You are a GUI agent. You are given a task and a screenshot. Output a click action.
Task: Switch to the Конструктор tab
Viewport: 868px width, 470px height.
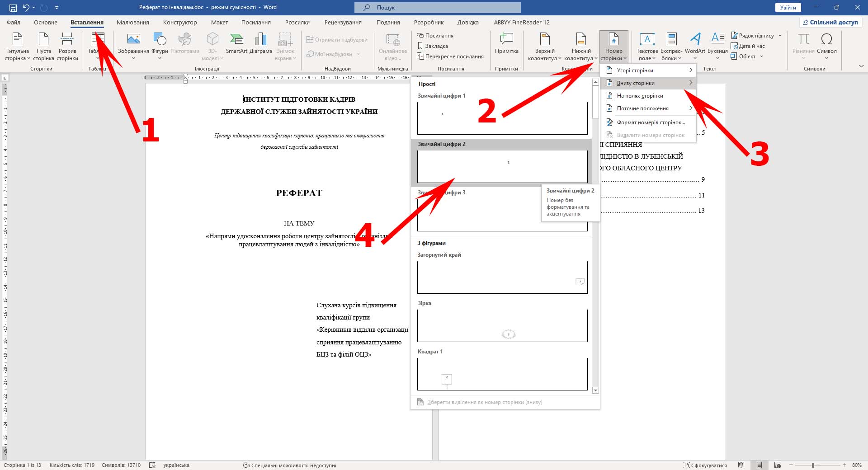point(180,22)
